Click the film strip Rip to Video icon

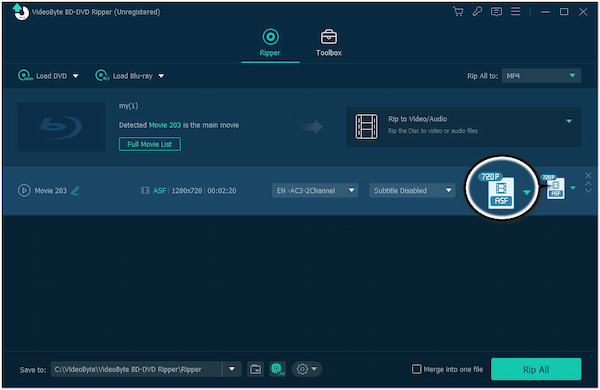tap(366, 126)
